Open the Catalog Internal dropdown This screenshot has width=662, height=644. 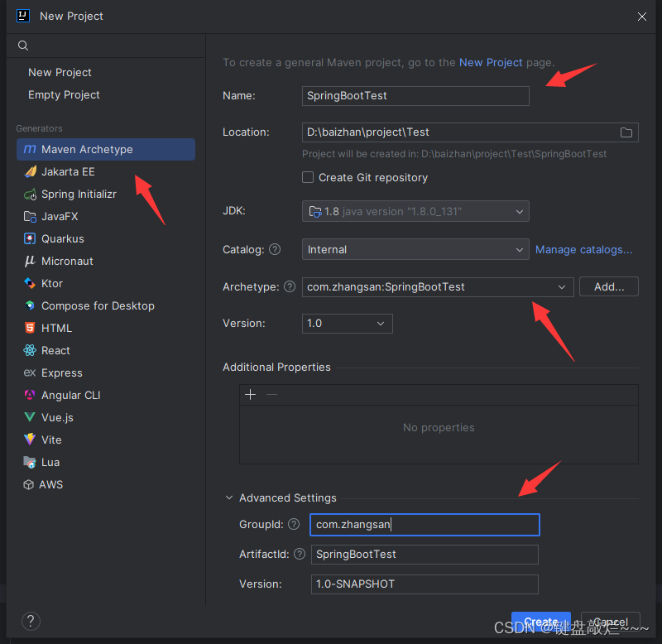click(415, 250)
